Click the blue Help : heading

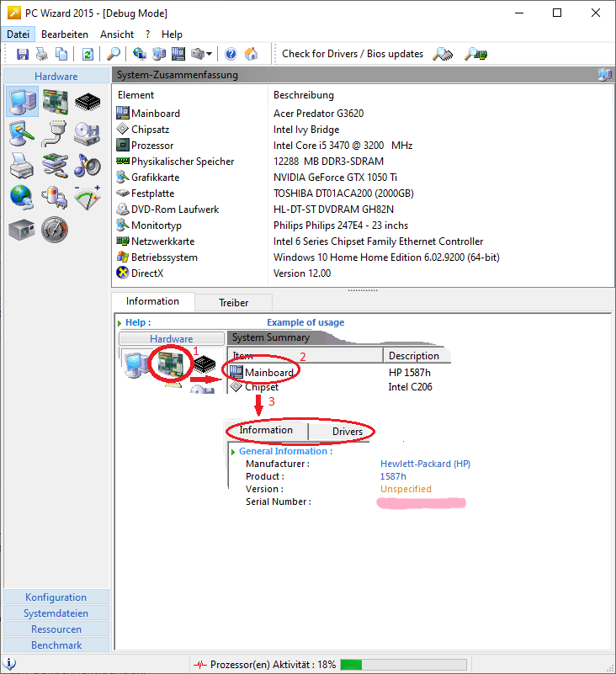coord(138,322)
